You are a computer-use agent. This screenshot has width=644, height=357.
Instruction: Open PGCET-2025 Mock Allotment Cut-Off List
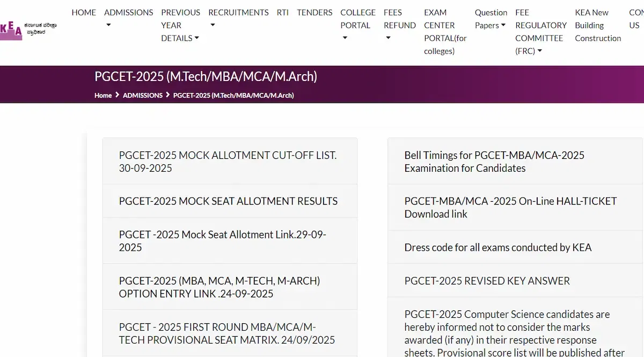click(228, 162)
